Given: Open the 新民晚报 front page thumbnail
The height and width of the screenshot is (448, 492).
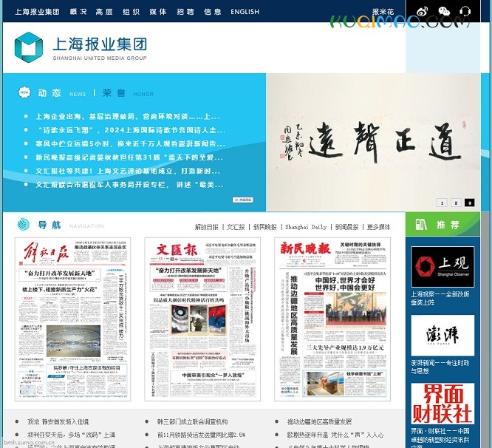Looking at the screenshot, I should (x=332, y=319).
